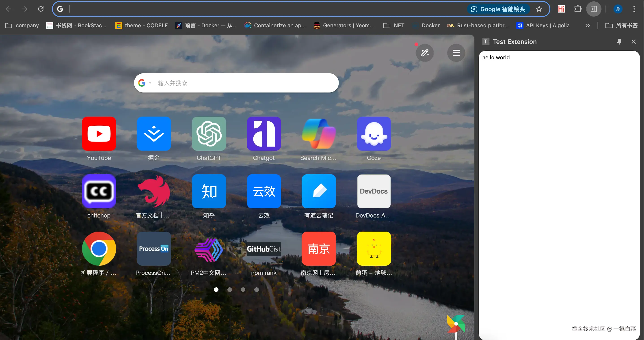644x340 pixels.
Task: Open the DevDocs shortcut tile
Action: pyautogui.click(x=374, y=191)
